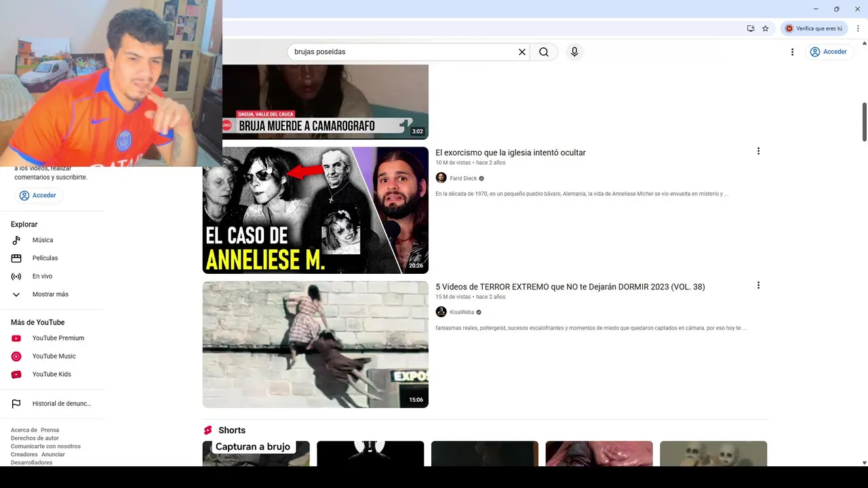
Task: Click the 'Verifica que eres tú' profile chip
Action: point(814,28)
